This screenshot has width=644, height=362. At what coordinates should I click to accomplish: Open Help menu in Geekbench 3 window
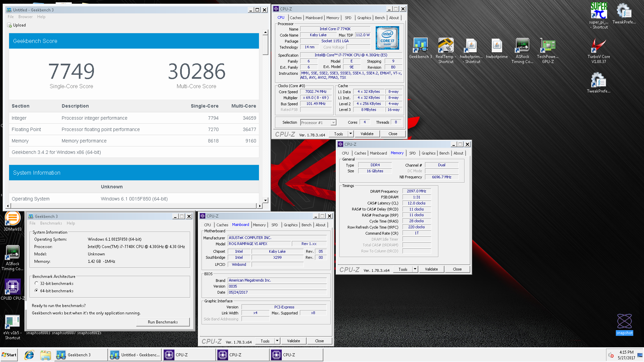[71, 223]
